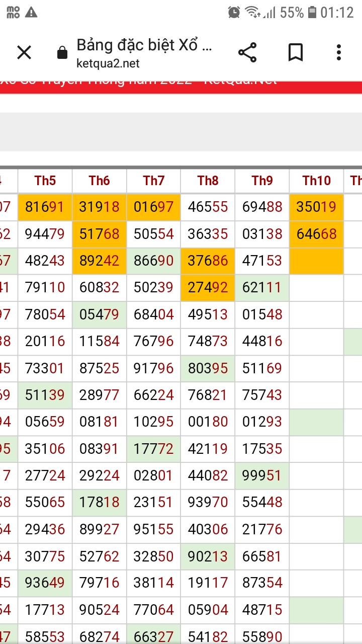
Task: Open the three-dot overflow menu
Action: [339, 52]
